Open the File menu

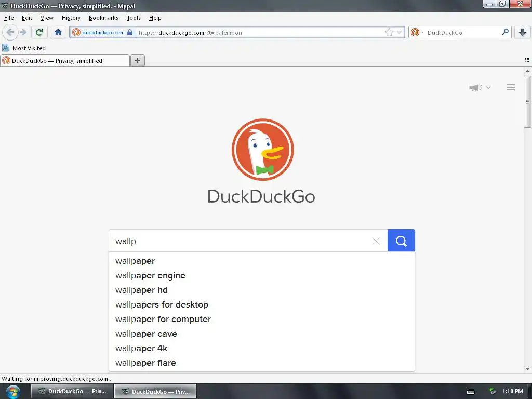(9, 18)
